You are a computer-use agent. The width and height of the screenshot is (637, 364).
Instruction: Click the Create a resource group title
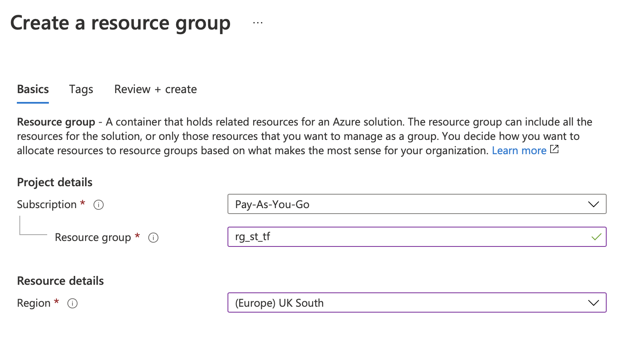point(120,23)
